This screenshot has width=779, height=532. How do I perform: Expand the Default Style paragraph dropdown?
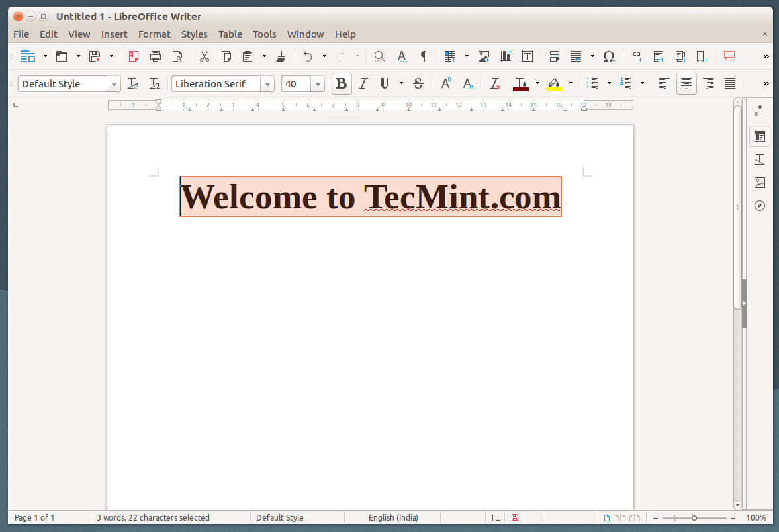(114, 84)
